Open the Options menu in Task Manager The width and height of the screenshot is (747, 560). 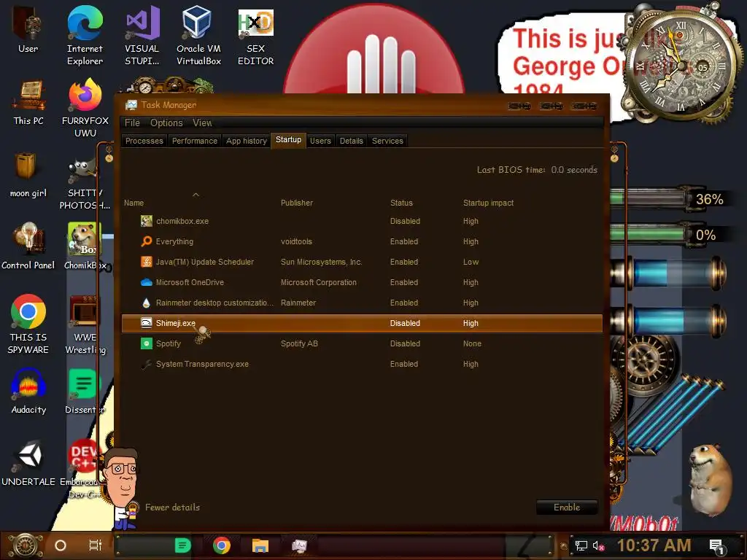pyautogui.click(x=166, y=122)
